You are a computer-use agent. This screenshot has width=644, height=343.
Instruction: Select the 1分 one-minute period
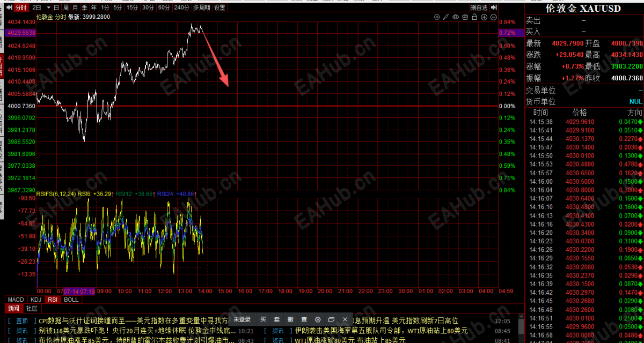[x=105, y=8]
